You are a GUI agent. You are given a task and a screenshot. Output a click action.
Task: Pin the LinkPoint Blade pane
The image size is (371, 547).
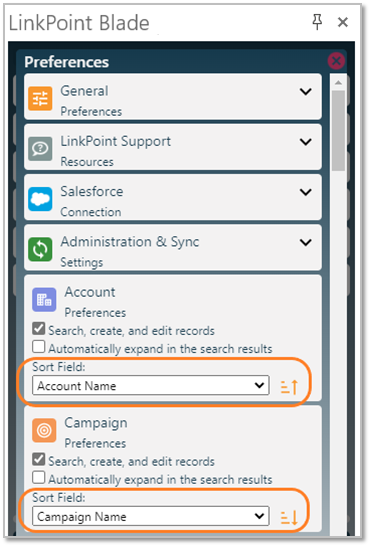point(317,22)
